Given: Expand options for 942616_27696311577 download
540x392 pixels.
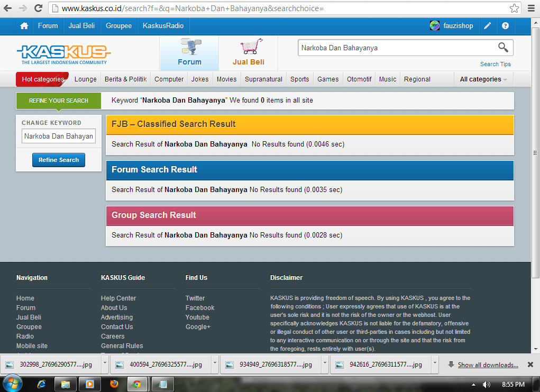Looking at the screenshot, I should [x=435, y=364].
